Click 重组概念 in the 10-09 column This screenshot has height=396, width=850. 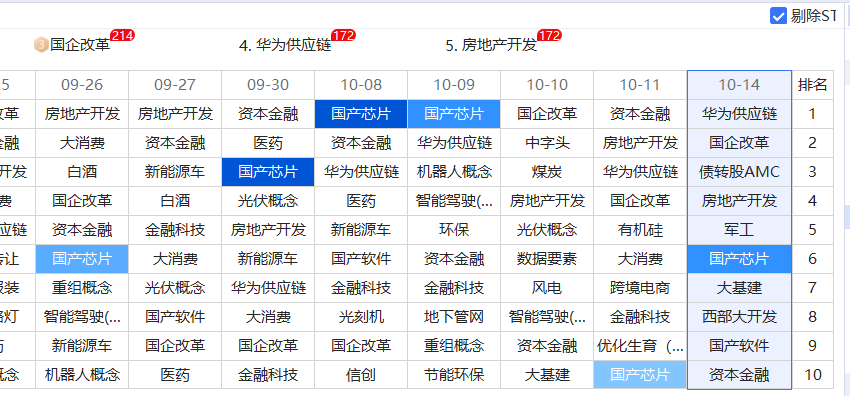(x=454, y=346)
